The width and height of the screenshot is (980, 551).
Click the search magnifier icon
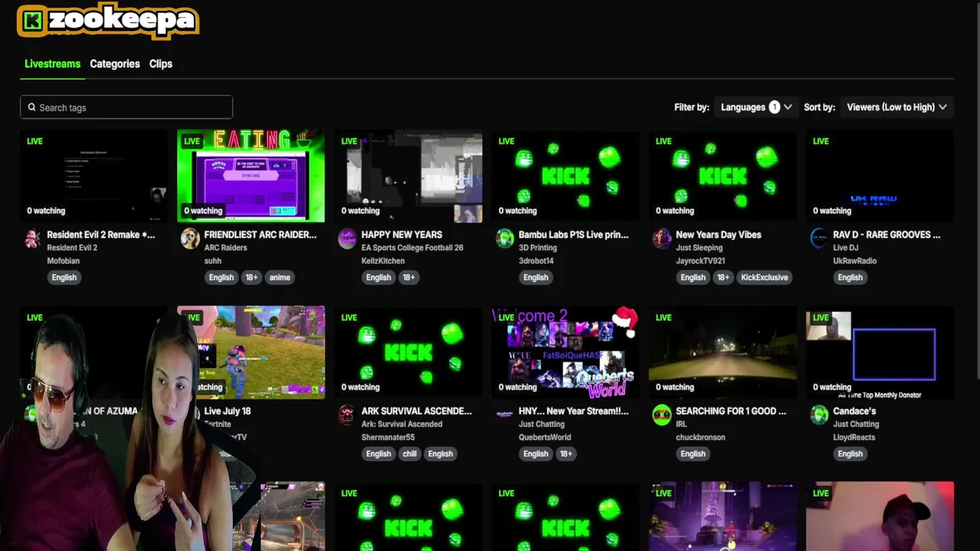pos(32,107)
